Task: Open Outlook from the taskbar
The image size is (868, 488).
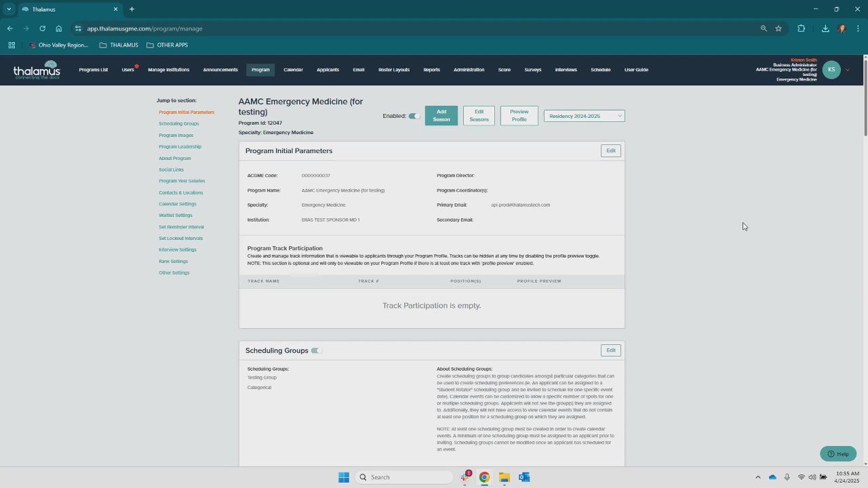Action: coord(524,477)
